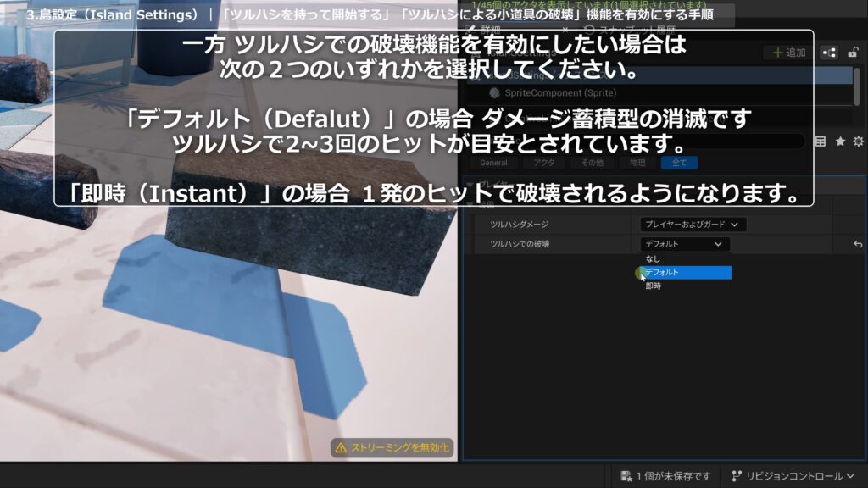The height and width of the screenshot is (488, 868).
Task: Select the その他 filter tab
Action: [x=592, y=163]
